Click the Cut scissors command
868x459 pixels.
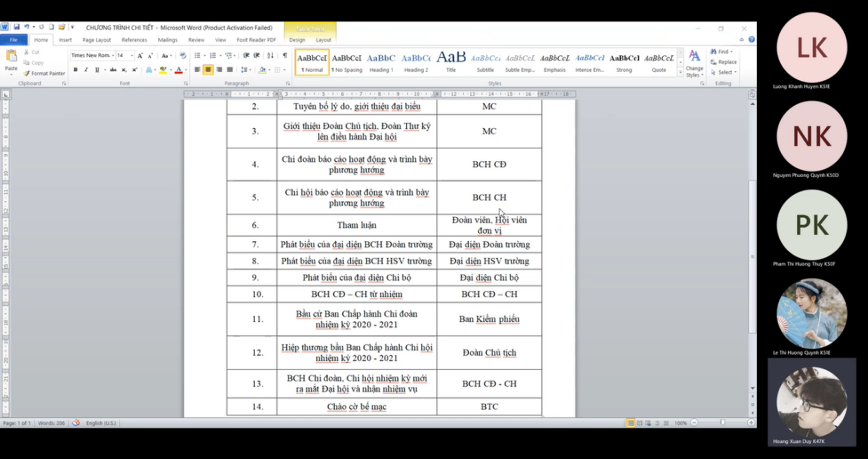click(31, 52)
